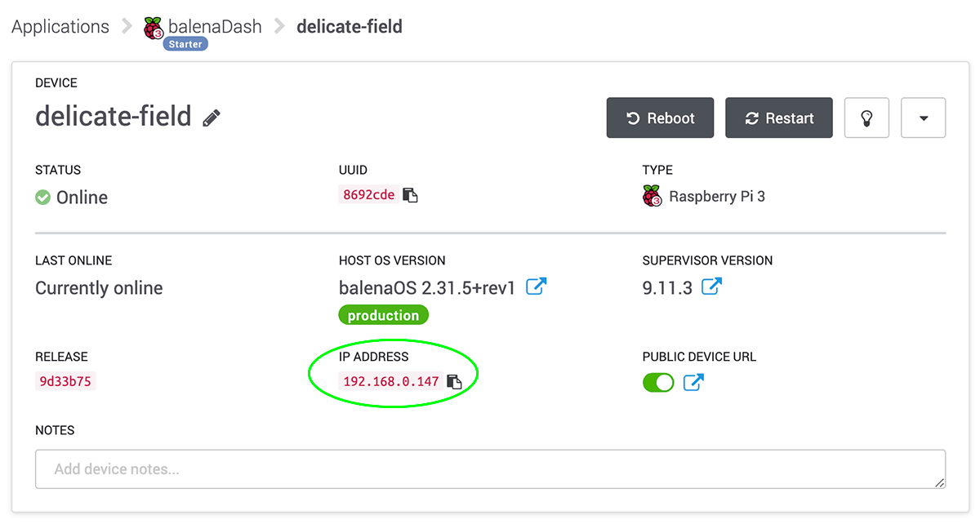Viewport: 980px width, 524px height.
Task: Open the balenaDash application breadcrumb
Action: point(215,26)
